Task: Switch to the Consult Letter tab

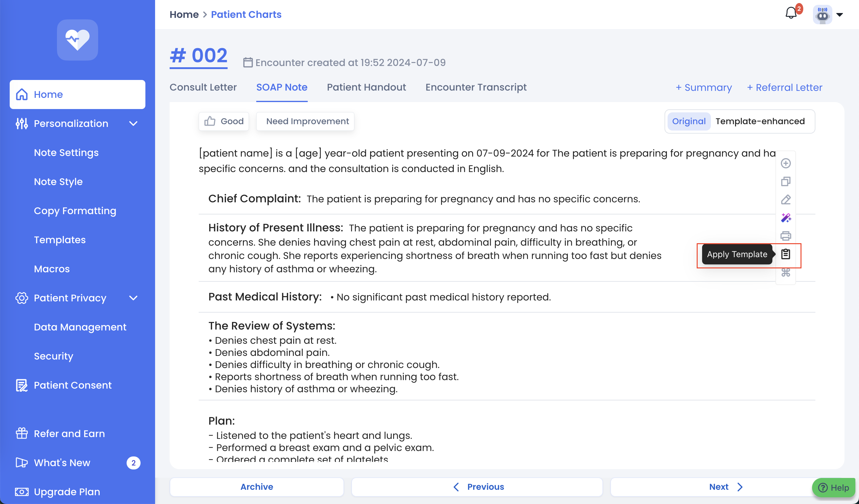Action: pyautogui.click(x=203, y=87)
